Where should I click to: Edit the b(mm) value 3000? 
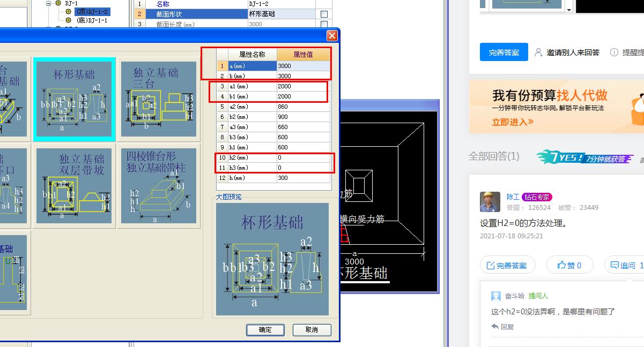(304, 76)
